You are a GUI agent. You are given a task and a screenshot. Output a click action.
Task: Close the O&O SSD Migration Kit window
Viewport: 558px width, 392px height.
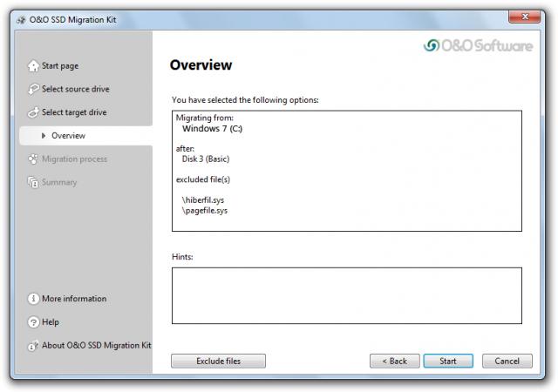525,17
